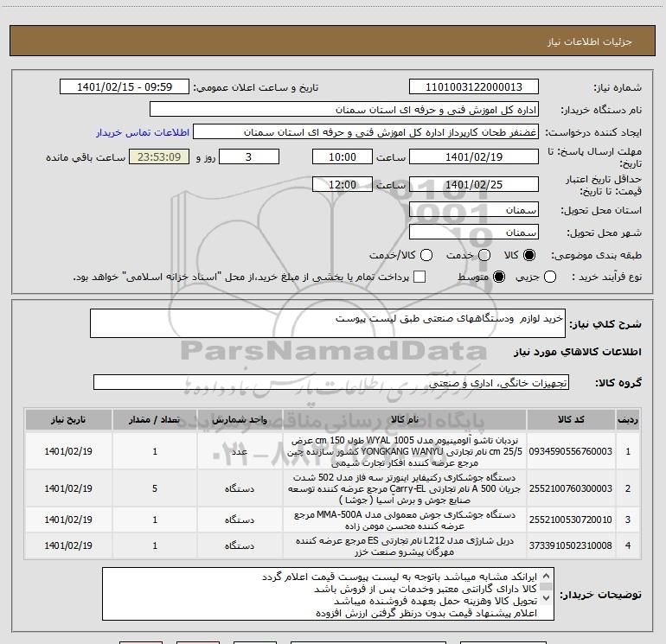Click the نام کالا column header
Image resolution: width=666 pixels, height=644 pixels.
405,420
